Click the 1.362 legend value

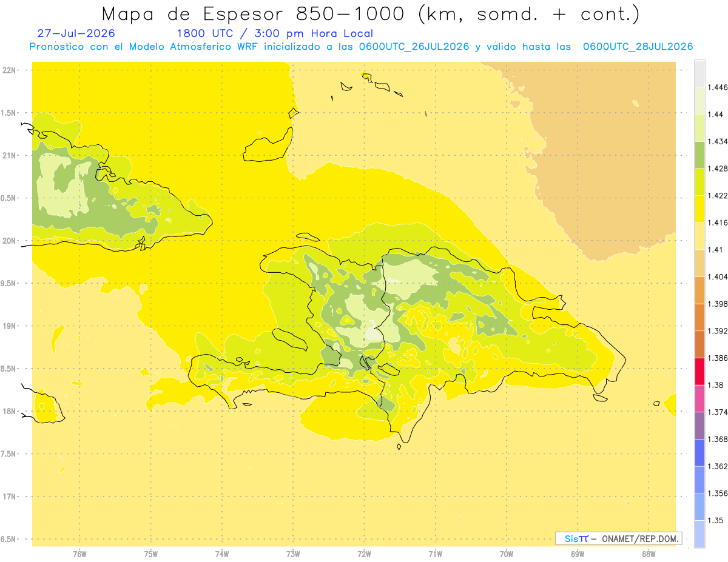tap(719, 466)
